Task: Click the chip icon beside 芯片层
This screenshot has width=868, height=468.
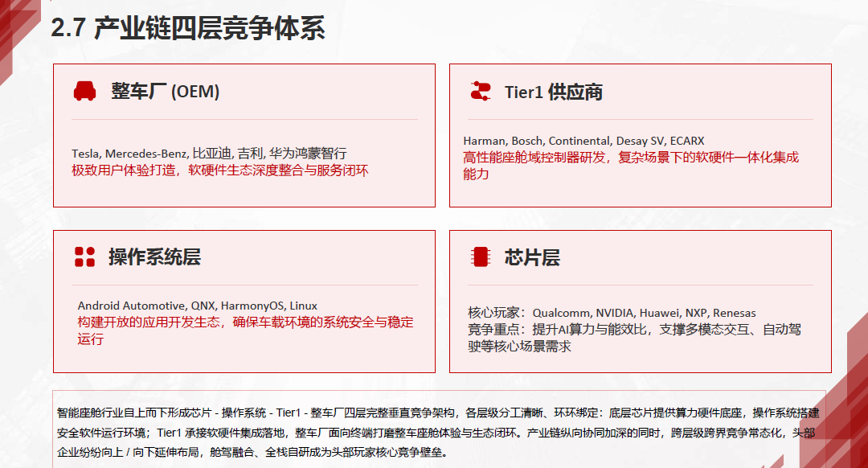Action: pos(481,257)
